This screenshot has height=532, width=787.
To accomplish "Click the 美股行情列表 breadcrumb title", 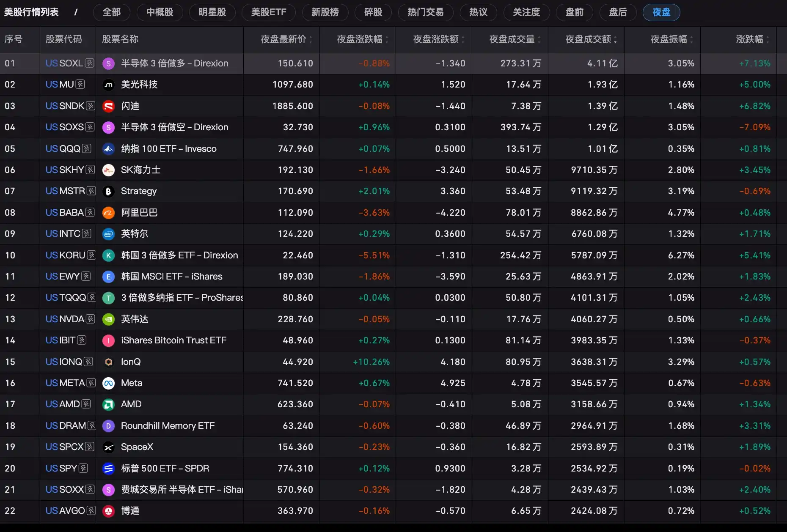I will 31,12.
